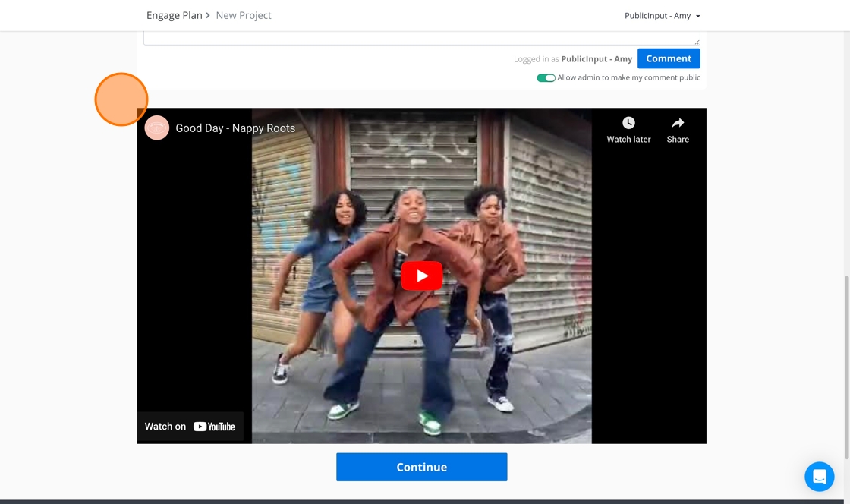
Task: Toggle the allow admin public comment switch
Action: click(x=546, y=78)
